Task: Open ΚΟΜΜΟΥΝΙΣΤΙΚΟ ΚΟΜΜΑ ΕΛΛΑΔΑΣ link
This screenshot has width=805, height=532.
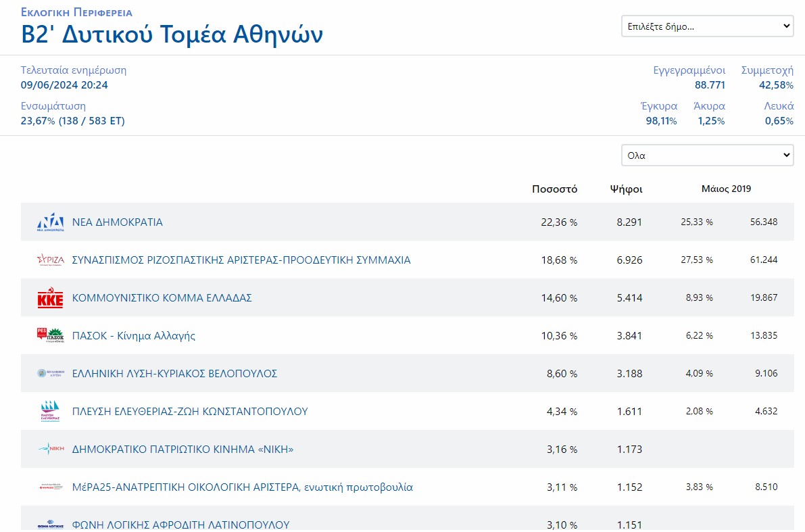Action: 162,298
